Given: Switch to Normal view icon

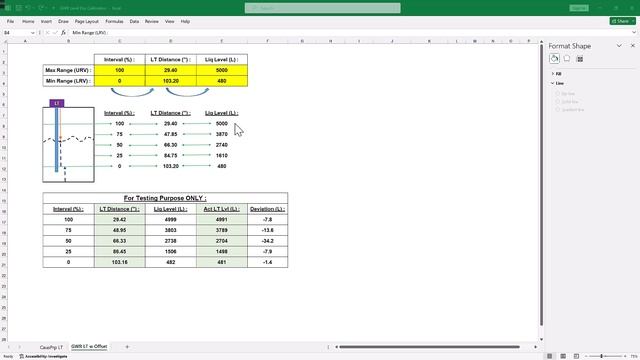Looking at the screenshot, I should [549, 356].
